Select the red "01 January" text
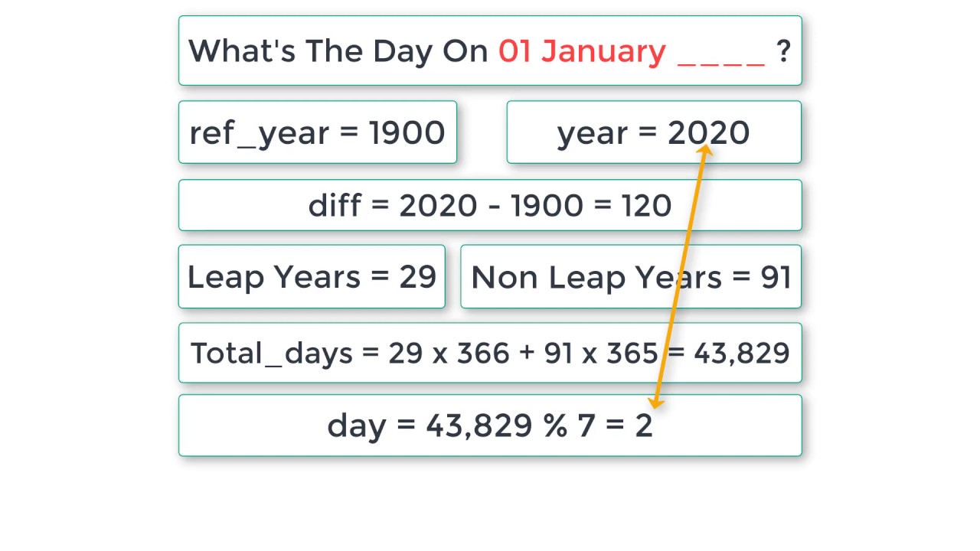This screenshot has width=980, height=551. [581, 51]
